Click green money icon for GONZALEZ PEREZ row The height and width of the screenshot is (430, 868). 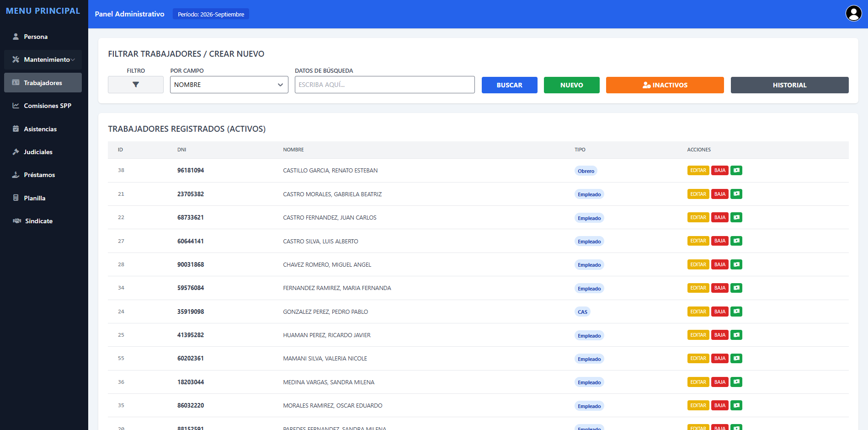(x=736, y=312)
